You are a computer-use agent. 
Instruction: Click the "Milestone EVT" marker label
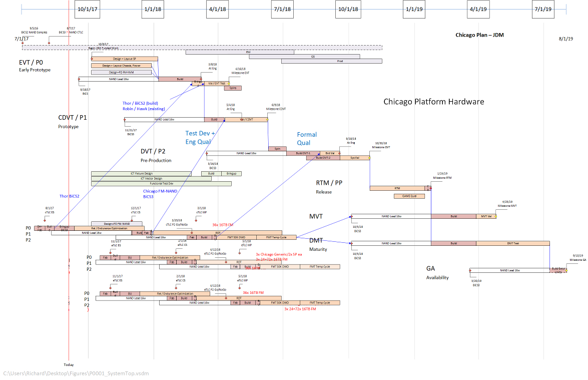[240, 73]
